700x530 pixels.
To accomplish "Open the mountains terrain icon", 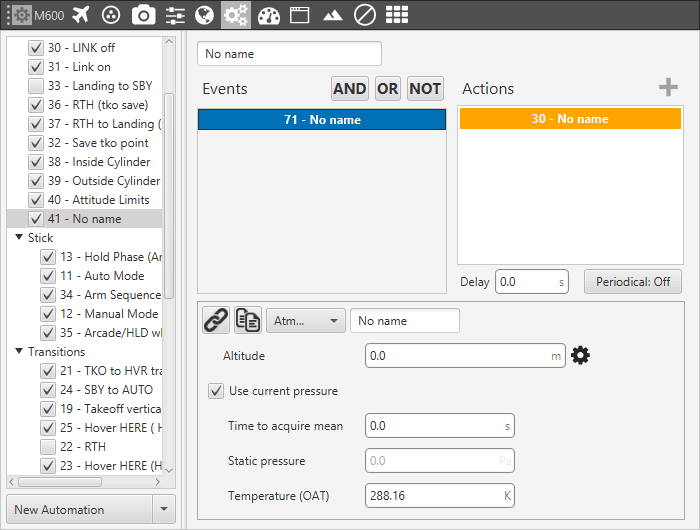I will tap(333, 16).
